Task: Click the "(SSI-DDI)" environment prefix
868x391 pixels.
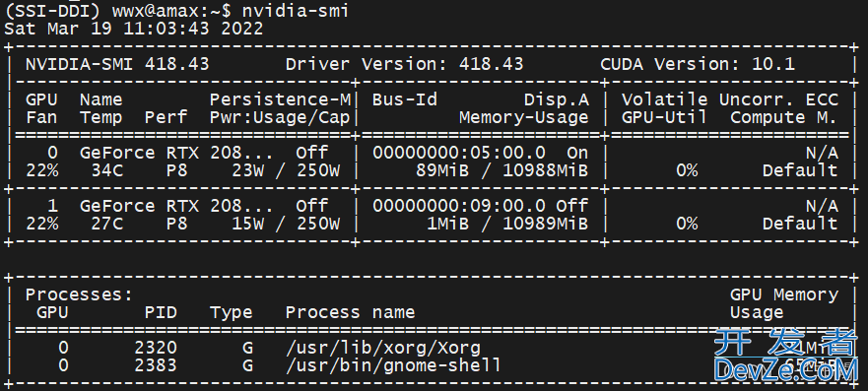Action: pos(52,10)
